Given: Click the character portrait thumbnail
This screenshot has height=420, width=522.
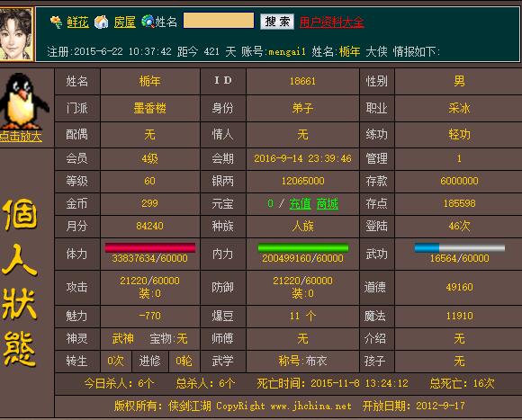Looking at the screenshot, I should pos(16,34).
